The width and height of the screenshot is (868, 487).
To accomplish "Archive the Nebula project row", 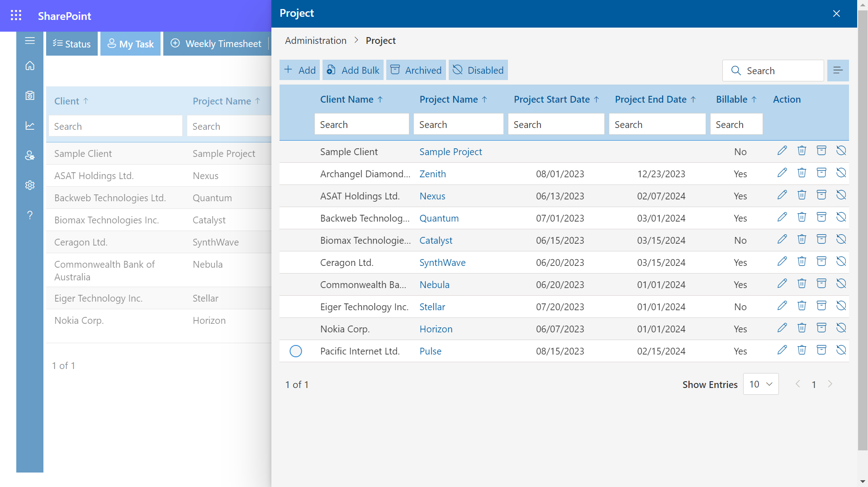I will (821, 284).
